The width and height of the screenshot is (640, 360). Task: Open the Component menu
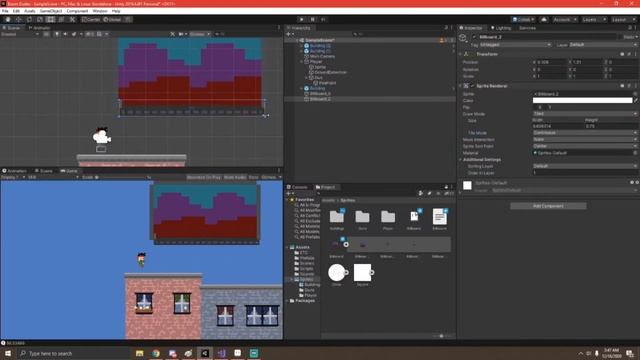tap(77, 11)
